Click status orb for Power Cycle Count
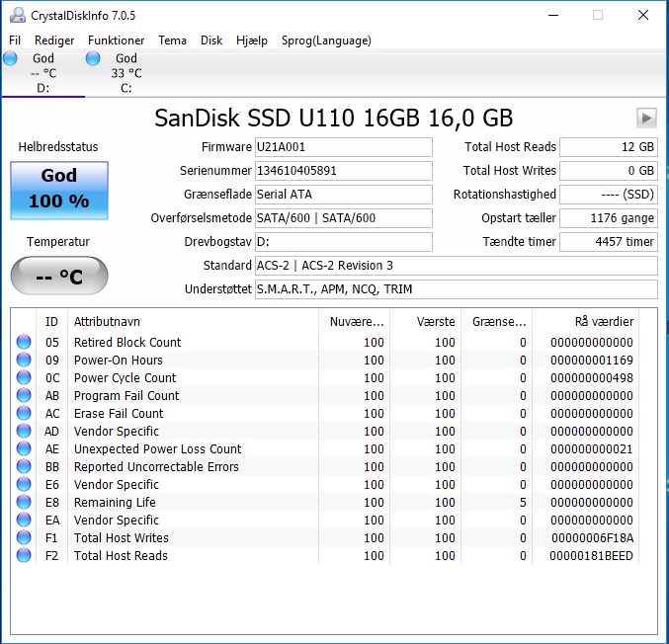Screen dimensions: 669x644 coord(24,378)
